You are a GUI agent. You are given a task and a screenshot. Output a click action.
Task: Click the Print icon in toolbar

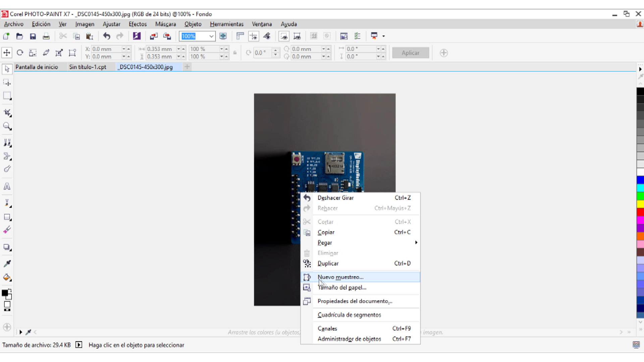[46, 36]
